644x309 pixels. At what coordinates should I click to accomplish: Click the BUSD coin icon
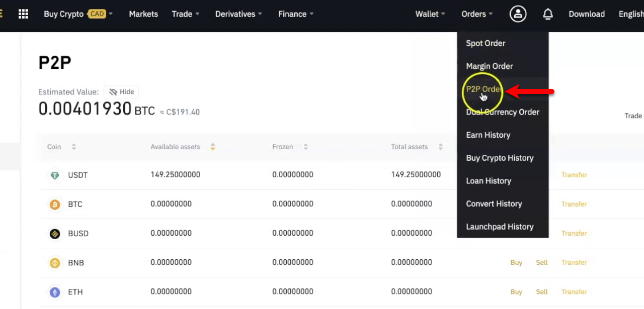tap(54, 234)
